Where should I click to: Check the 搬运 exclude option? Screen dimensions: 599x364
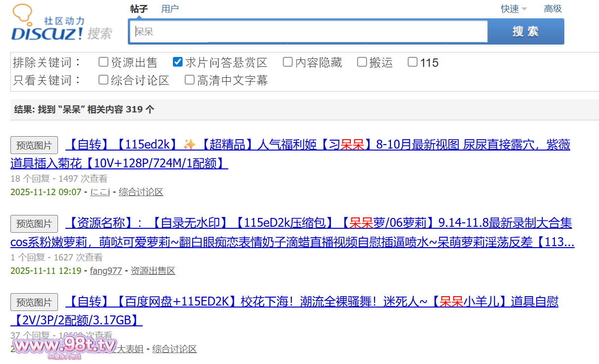coord(362,62)
